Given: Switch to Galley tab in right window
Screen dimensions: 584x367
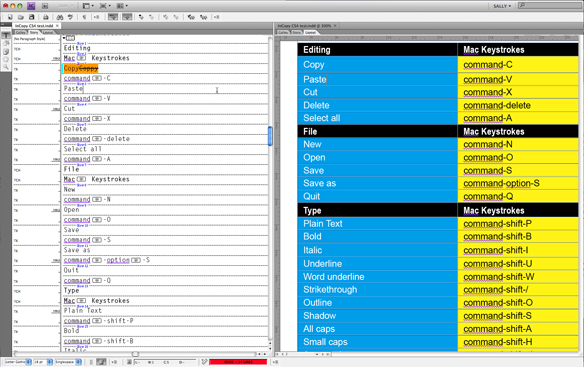Looking at the screenshot, I should point(283,32).
